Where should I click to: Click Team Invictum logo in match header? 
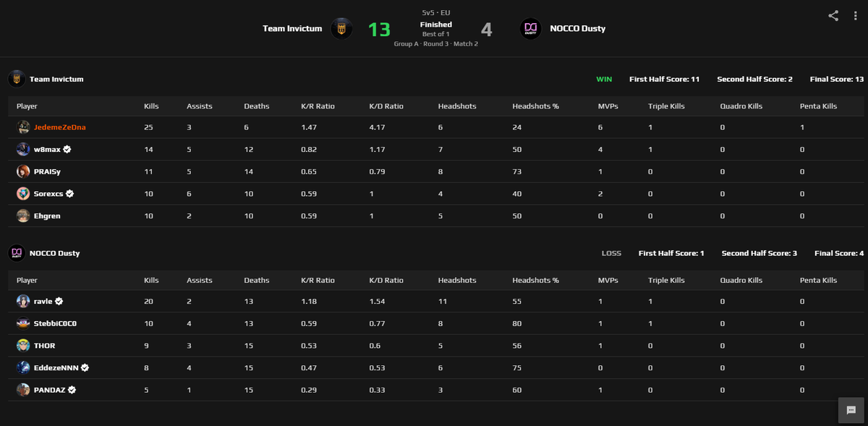click(x=341, y=29)
